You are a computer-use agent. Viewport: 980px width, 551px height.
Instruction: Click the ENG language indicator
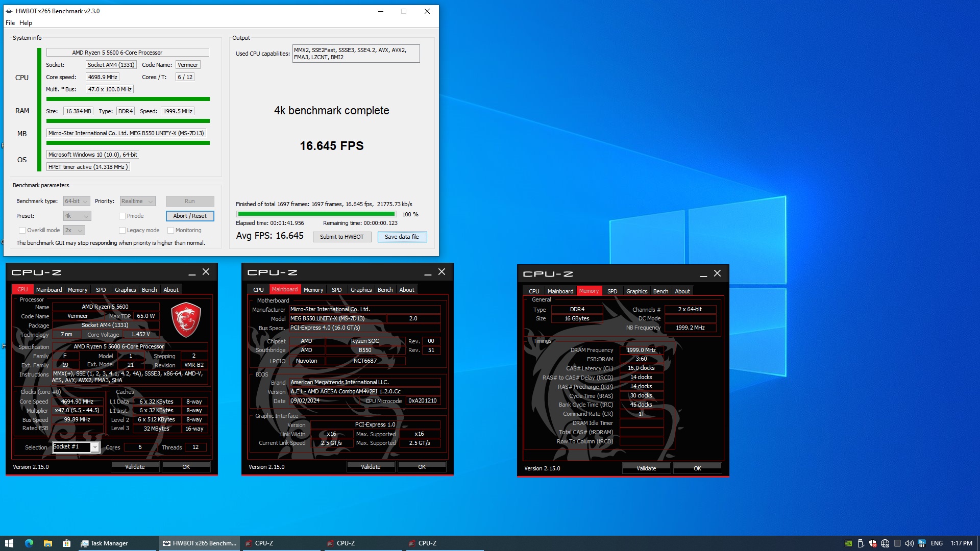(937, 543)
